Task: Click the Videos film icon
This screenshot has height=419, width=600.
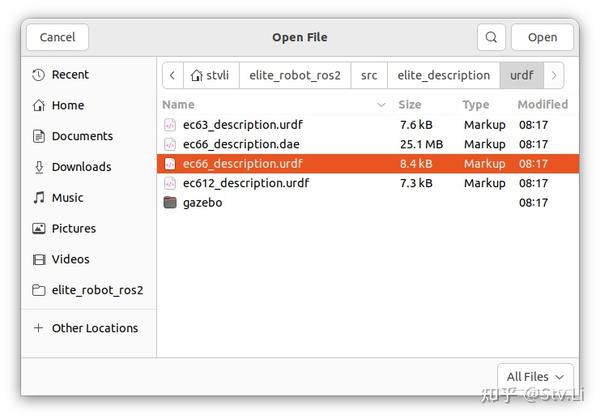Action: point(39,259)
